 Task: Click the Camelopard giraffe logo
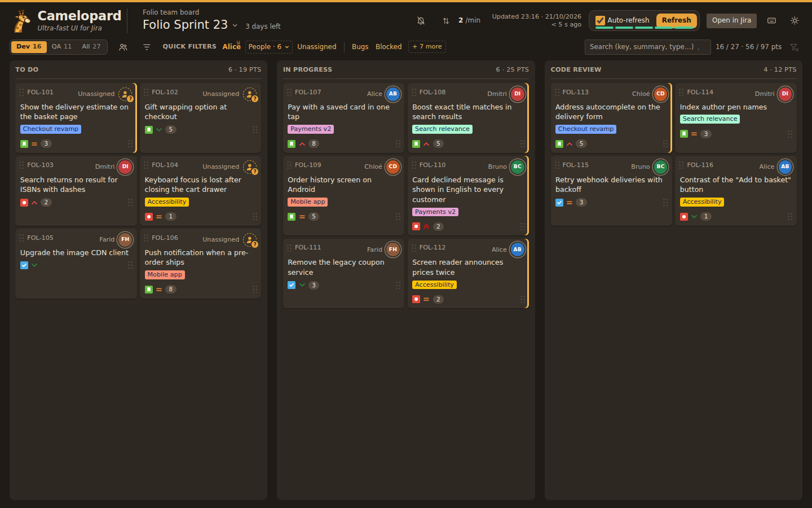[x=22, y=21]
